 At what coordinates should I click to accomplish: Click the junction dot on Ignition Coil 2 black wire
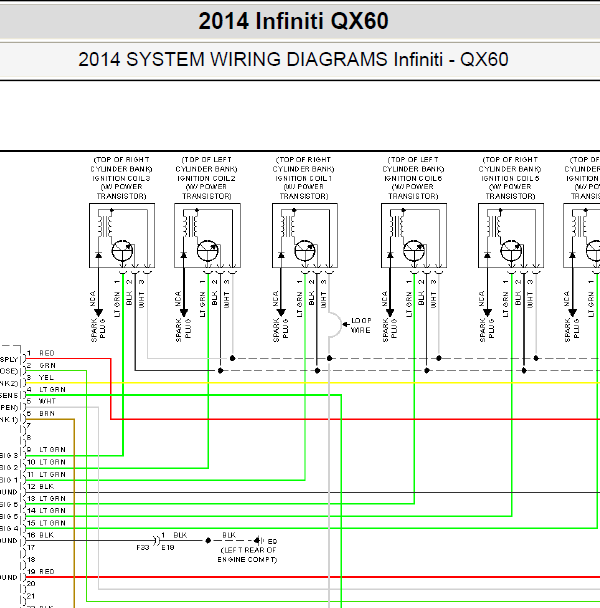coord(220,371)
